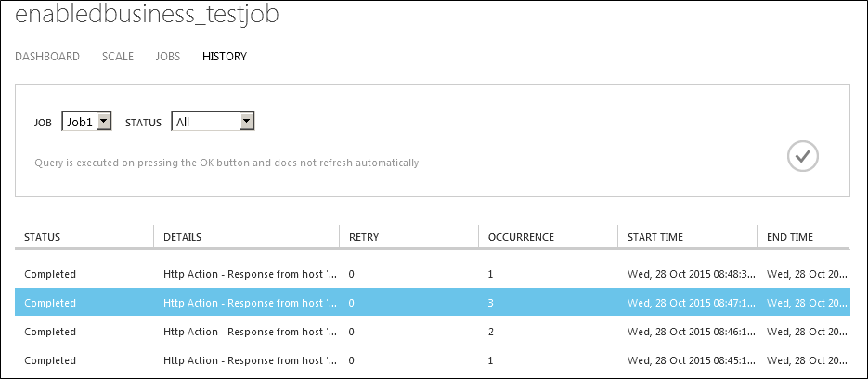
Task: Switch to the DASHBOARD tab
Action: click(x=47, y=57)
